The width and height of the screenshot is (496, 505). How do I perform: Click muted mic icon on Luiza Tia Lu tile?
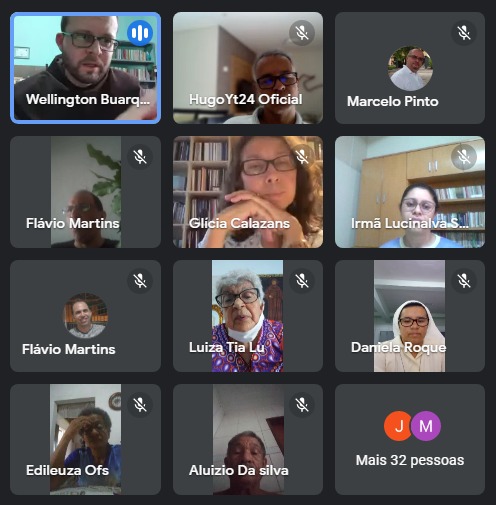pos(302,281)
